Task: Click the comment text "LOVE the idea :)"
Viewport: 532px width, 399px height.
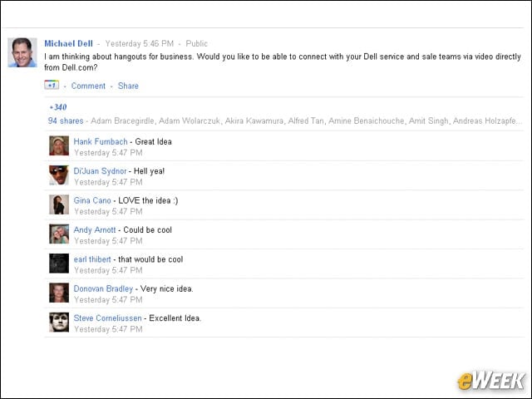Action: (x=148, y=200)
